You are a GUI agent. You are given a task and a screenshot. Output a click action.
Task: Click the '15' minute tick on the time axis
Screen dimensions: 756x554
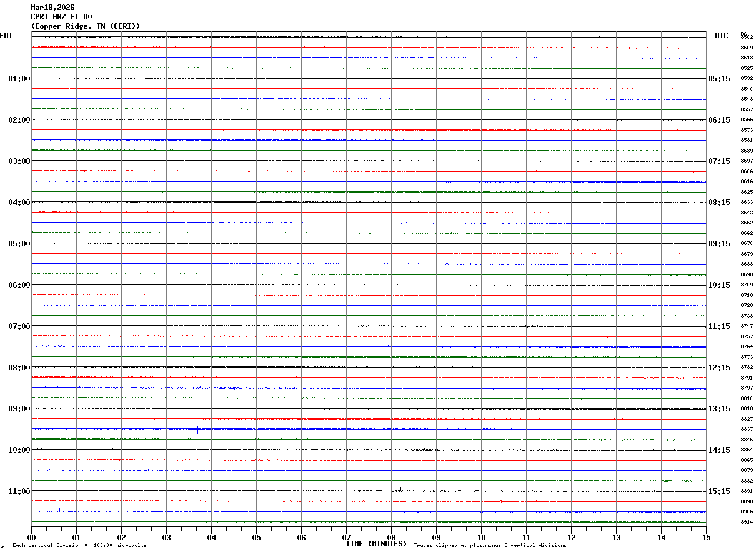coord(706,537)
